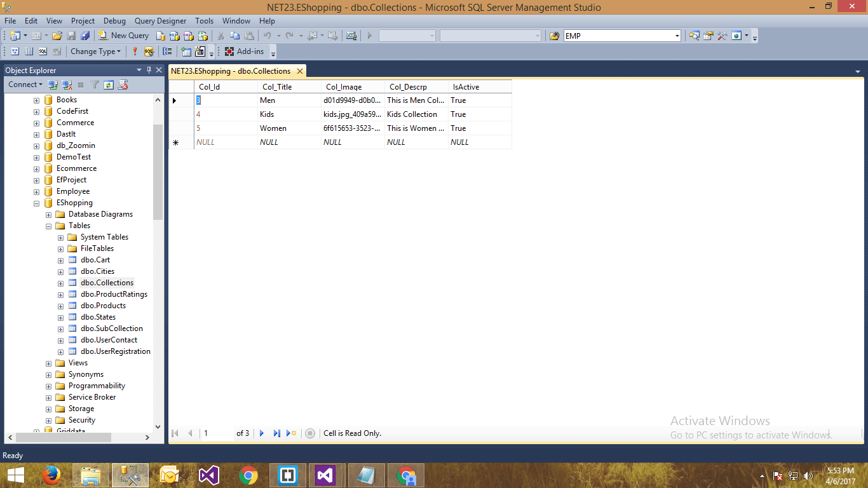This screenshot has width=868, height=488.
Task: Click the Open File folder icon
Action: click(x=57, y=36)
